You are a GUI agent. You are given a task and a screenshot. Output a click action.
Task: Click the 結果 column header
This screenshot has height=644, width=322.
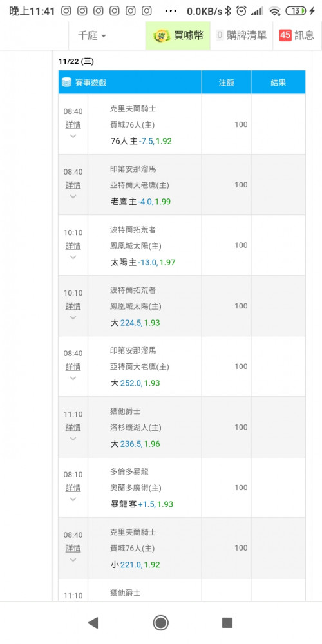point(278,82)
